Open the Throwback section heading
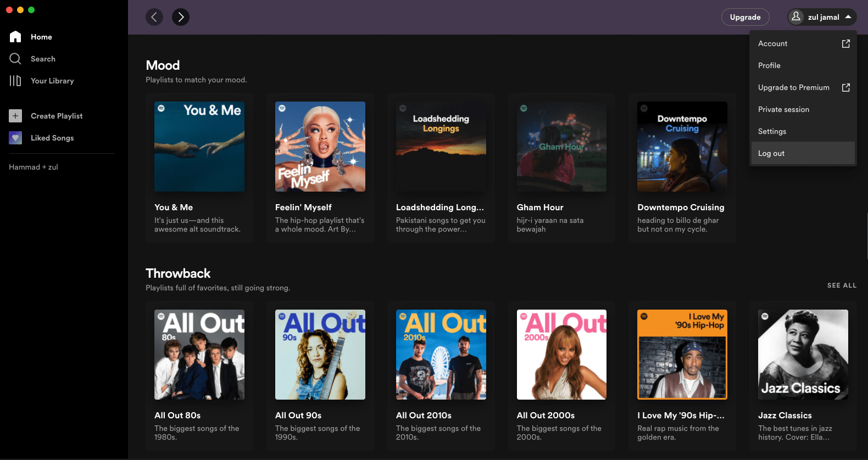This screenshot has height=460, width=868. (x=178, y=273)
